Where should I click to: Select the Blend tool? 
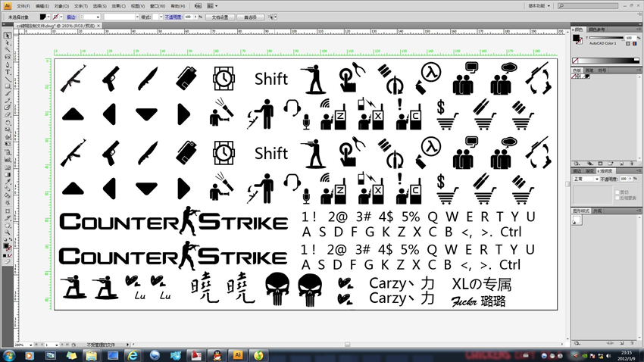pyautogui.click(x=8, y=189)
